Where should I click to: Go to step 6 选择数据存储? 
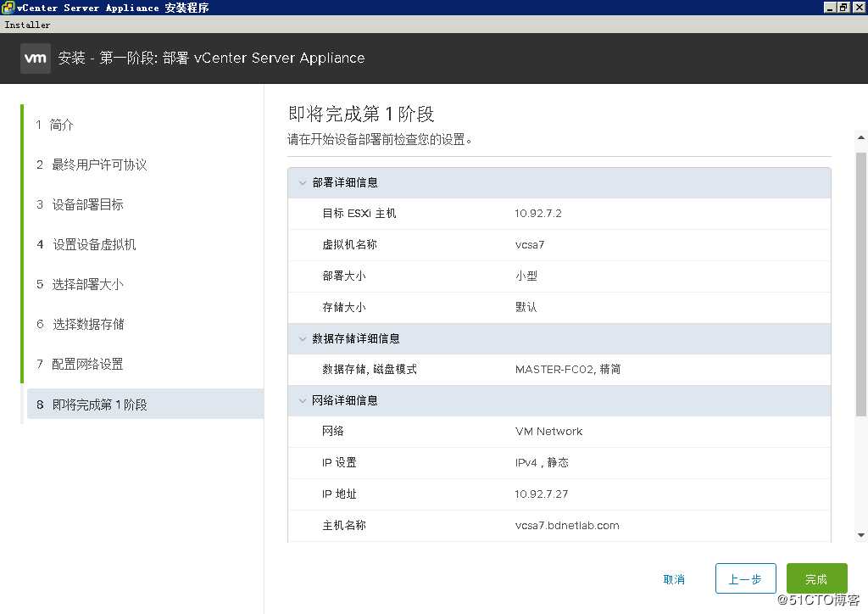coord(80,325)
